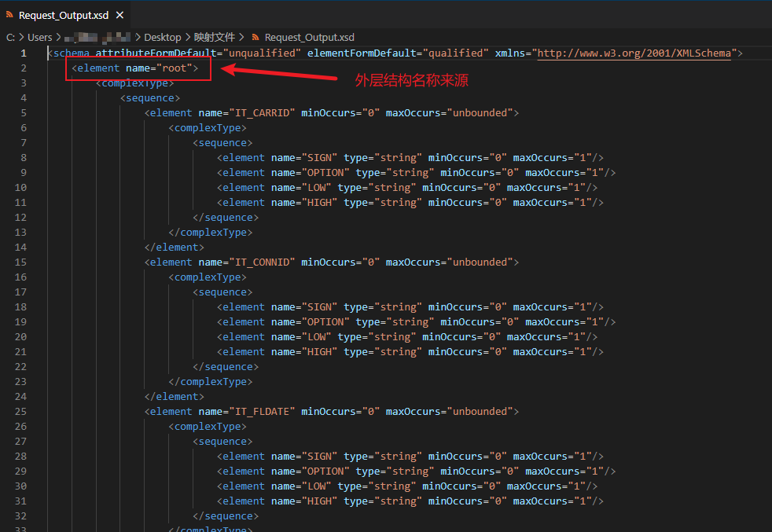The image size is (772, 532).
Task: Click the XML file icon on the tab
Action: 10,15
